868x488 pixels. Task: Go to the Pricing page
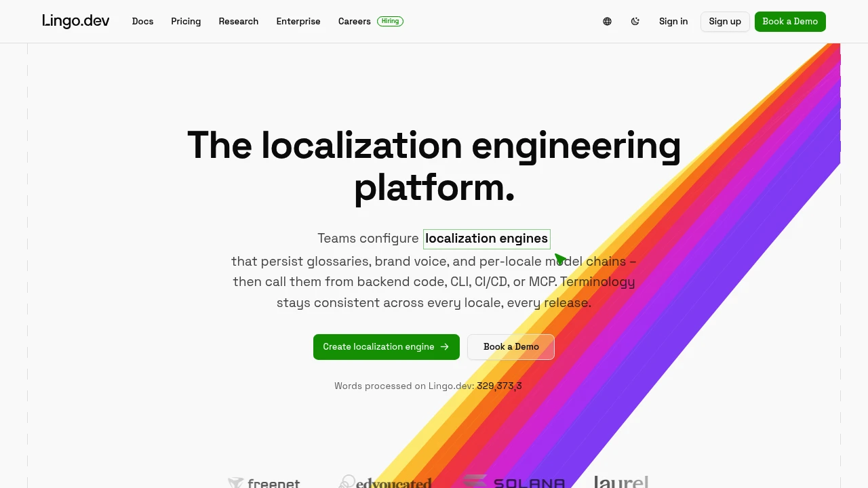click(x=186, y=22)
